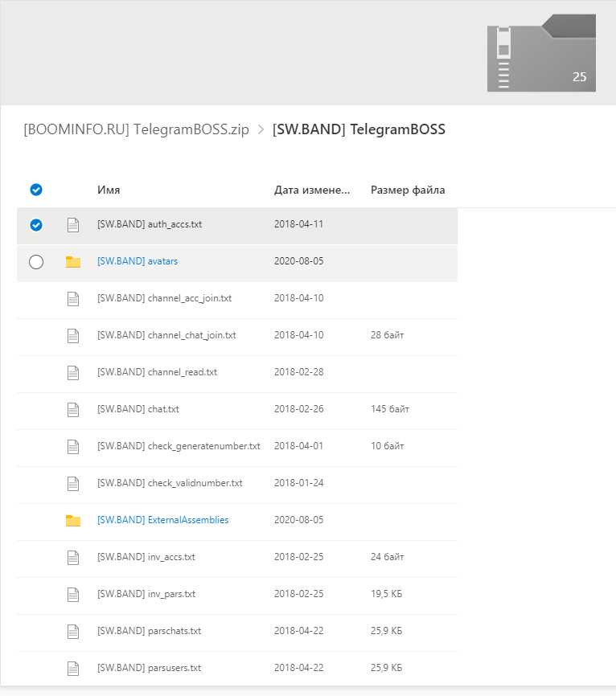The image size is (616, 696).
Task: Select the [SW.BAND] check_validnumber.txt file name
Action: [170, 483]
